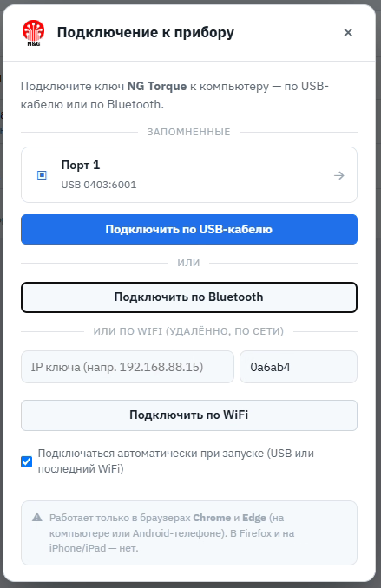Connect via USB cable button
This screenshot has width=381, height=588.
(x=189, y=229)
